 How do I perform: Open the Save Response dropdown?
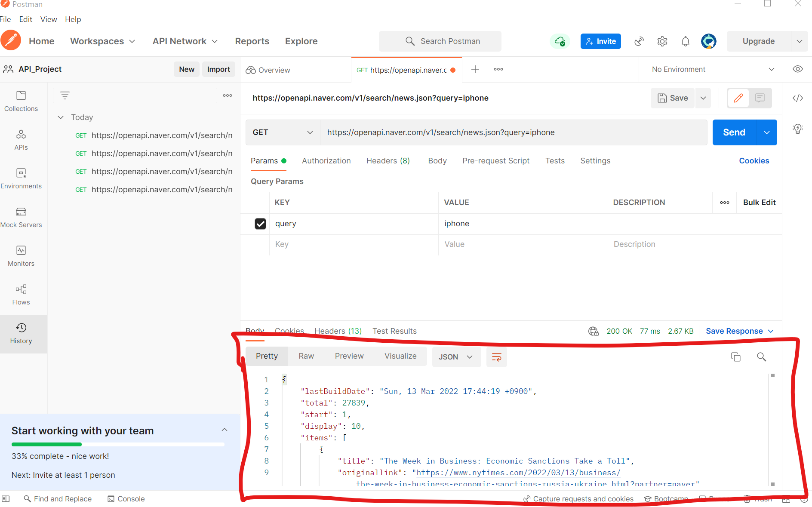point(740,331)
